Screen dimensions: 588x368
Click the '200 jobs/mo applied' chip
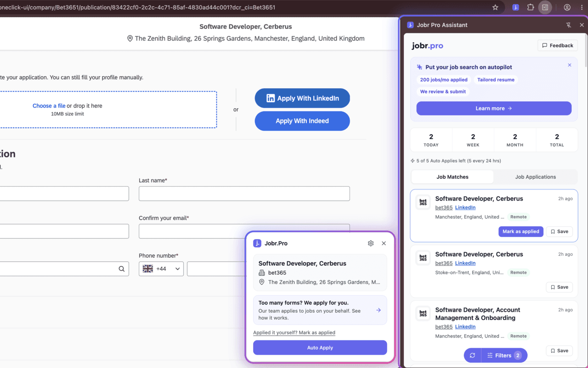[444, 80]
